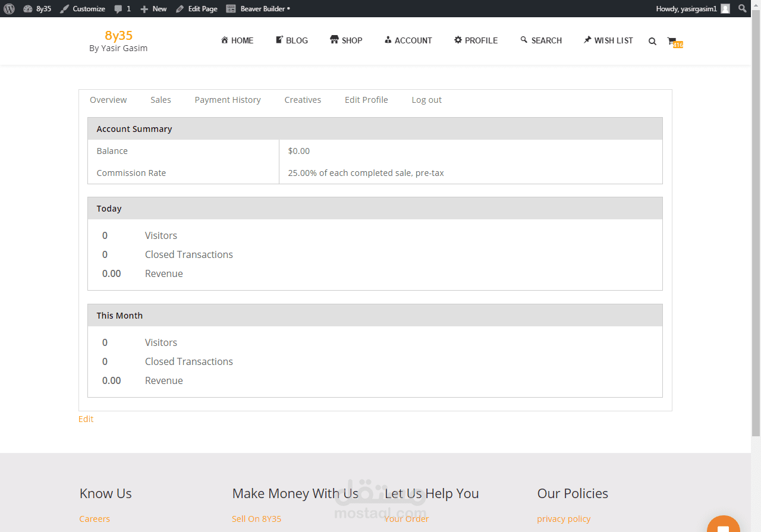This screenshot has width=761, height=532.
Task: Open the ACCOUNT menu item
Action: click(x=408, y=40)
